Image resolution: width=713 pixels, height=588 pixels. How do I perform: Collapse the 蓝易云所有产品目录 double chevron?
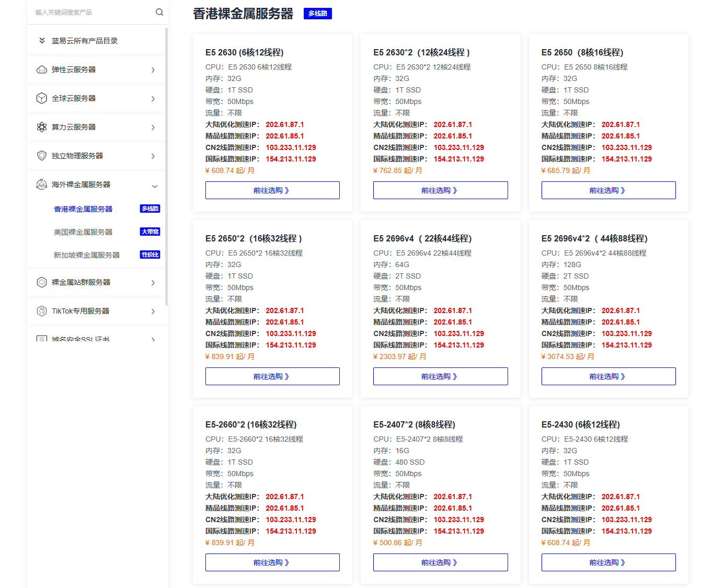[42, 40]
